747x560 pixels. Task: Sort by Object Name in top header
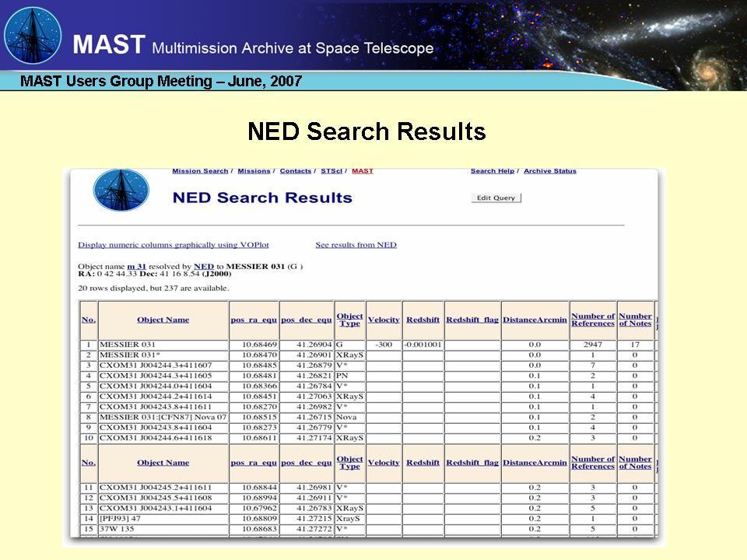[x=163, y=320]
